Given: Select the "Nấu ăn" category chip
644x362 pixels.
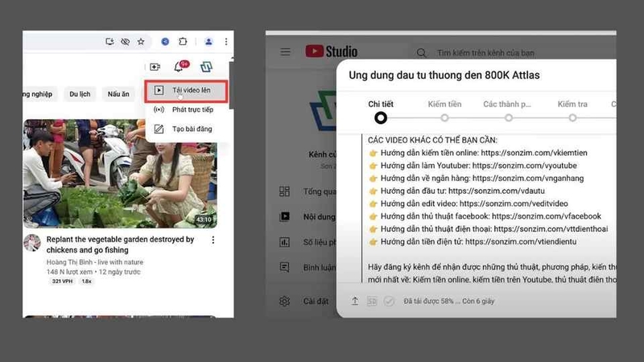Looking at the screenshot, I should coord(118,94).
